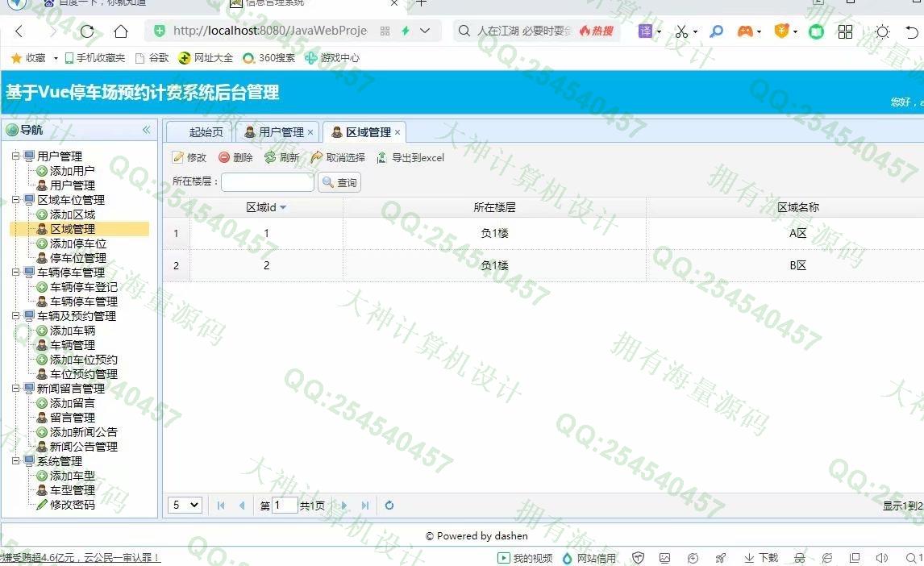Screen dimensions: 924x566
Task: Export table with 导出到excel button
Action: coord(410,158)
